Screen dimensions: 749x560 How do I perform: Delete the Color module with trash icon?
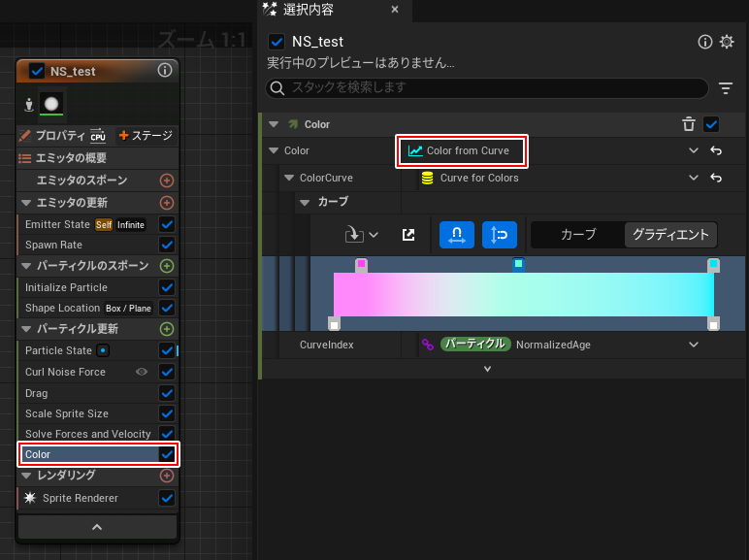(x=689, y=124)
